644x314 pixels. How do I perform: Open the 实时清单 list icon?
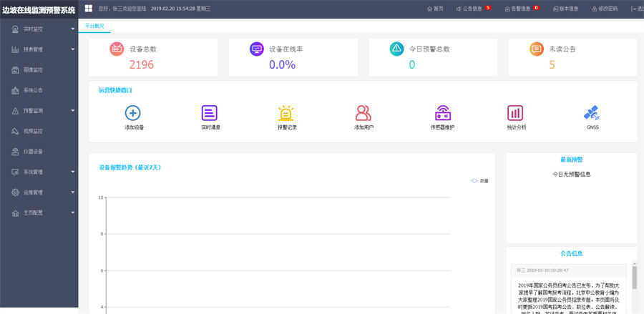[210, 113]
